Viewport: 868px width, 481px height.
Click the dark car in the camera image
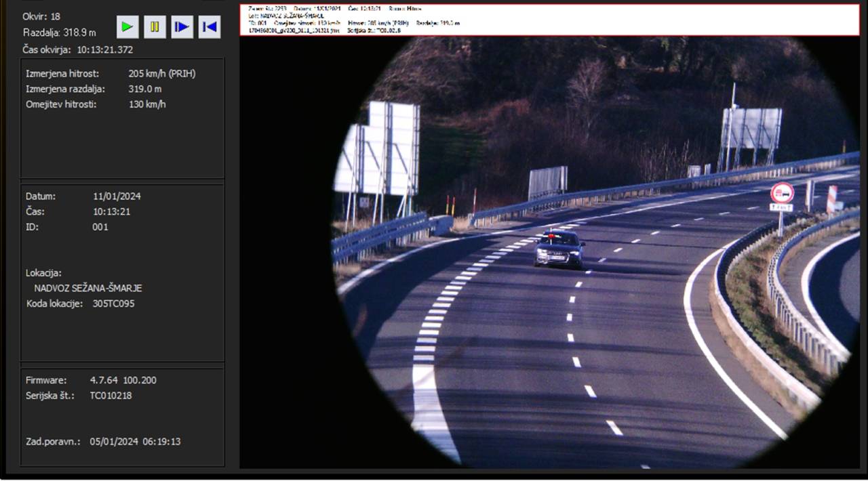559,249
